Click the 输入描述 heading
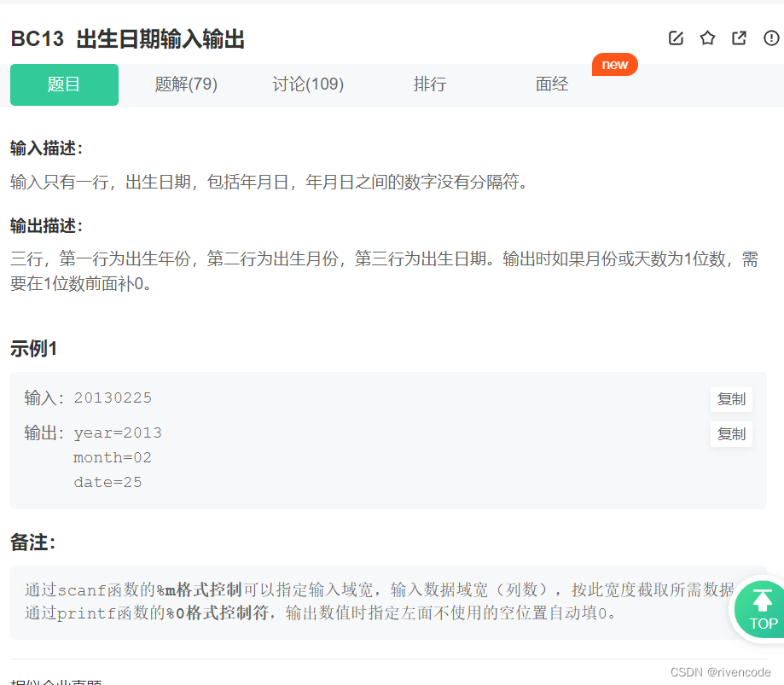This screenshot has width=784, height=685. click(x=47, y=148)
